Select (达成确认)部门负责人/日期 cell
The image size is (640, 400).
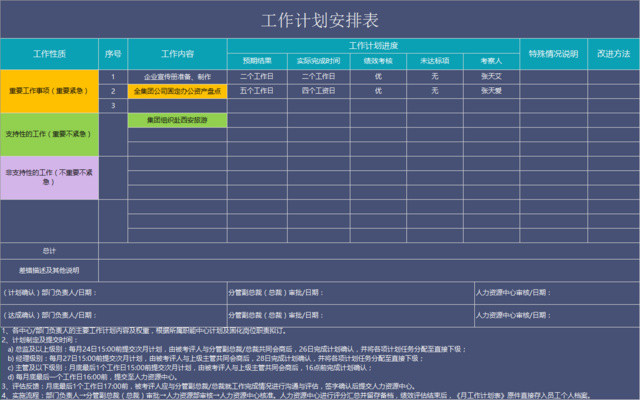tap(114, 315)
